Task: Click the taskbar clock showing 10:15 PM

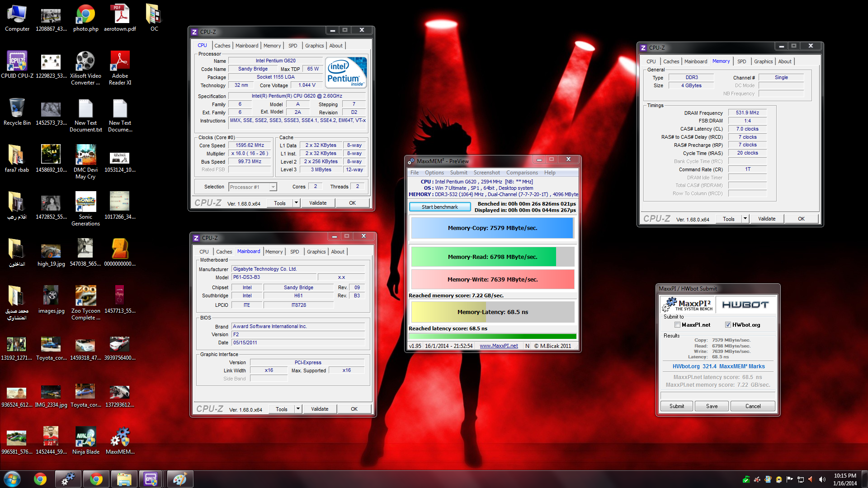Action: click(x=845, y=479)
